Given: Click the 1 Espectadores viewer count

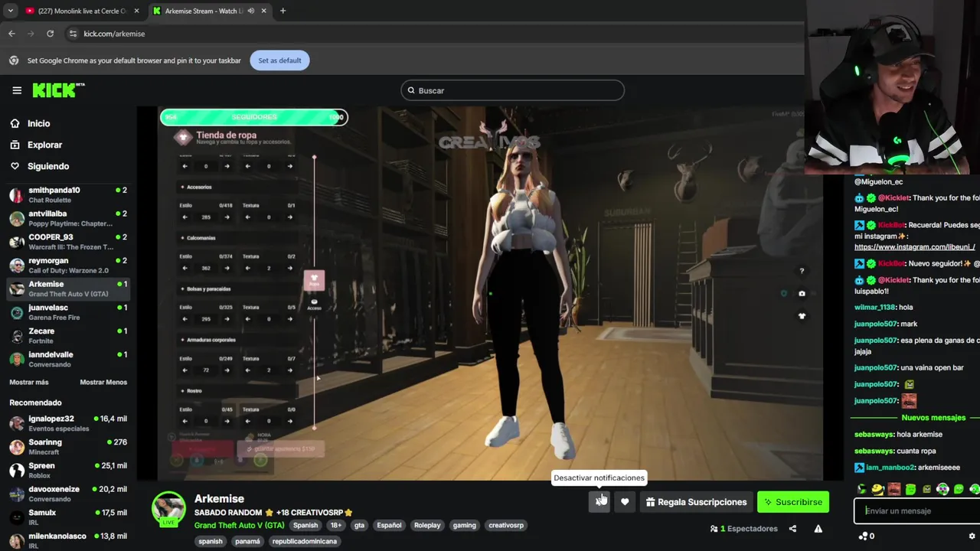Looking at the screenshot, I should [743, 528].
